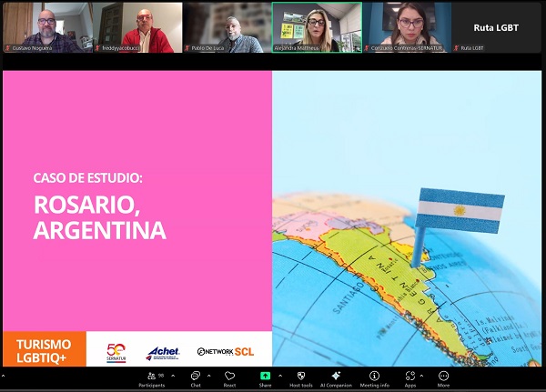Viewport: 546px width, 392px height.
Task: Open Host tools shield icon
Action: click(300, 377)
